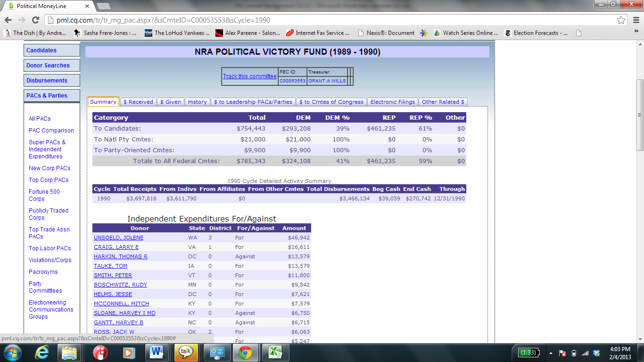Click the Windows Start button
The height and width of the screenshot is (362, 644).
tap(12, 353)
